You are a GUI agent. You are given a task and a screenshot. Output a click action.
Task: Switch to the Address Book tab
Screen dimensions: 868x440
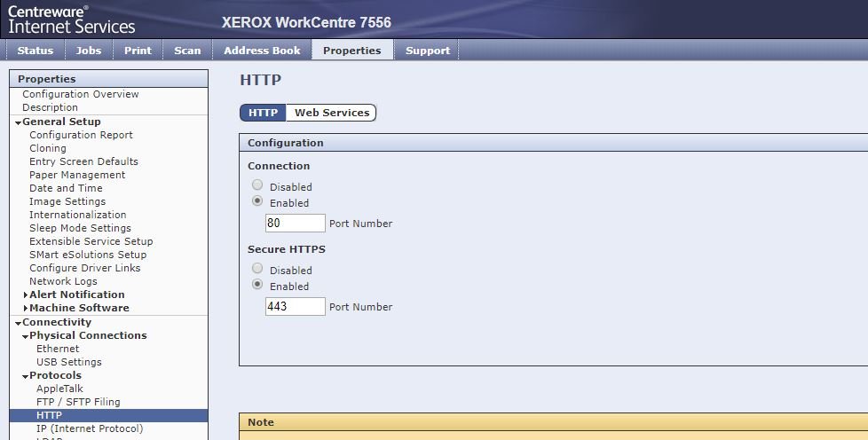point(262,51)
